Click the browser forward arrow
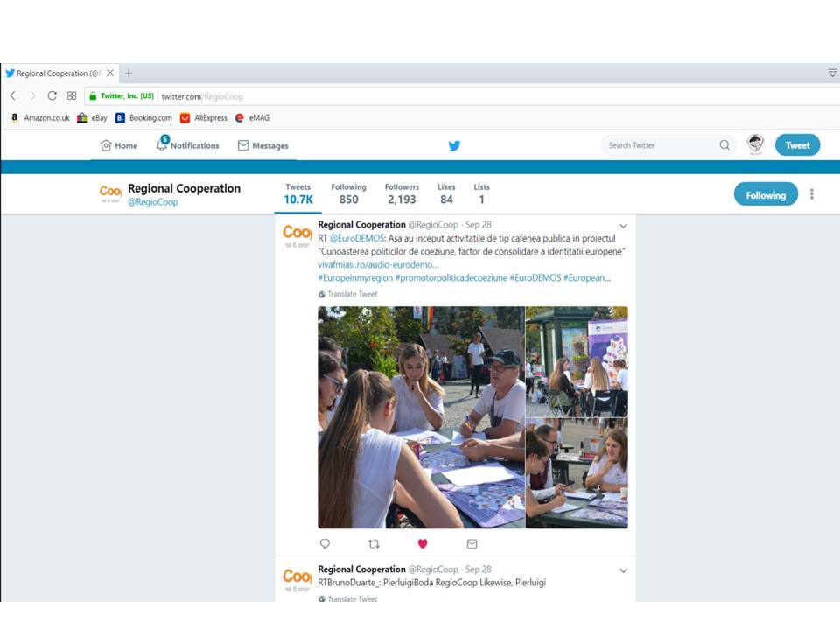840x630 pixels. click(x=32, y=96)
